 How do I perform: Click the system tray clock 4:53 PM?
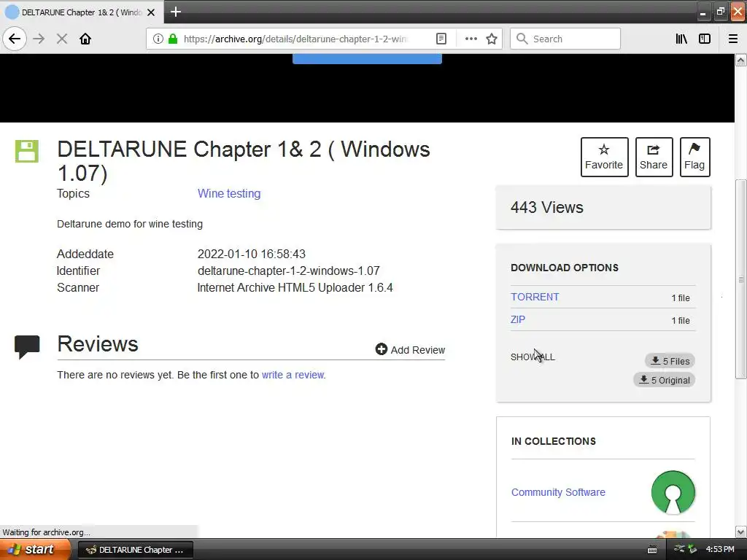pyautogui.click(x=719, y=549)
